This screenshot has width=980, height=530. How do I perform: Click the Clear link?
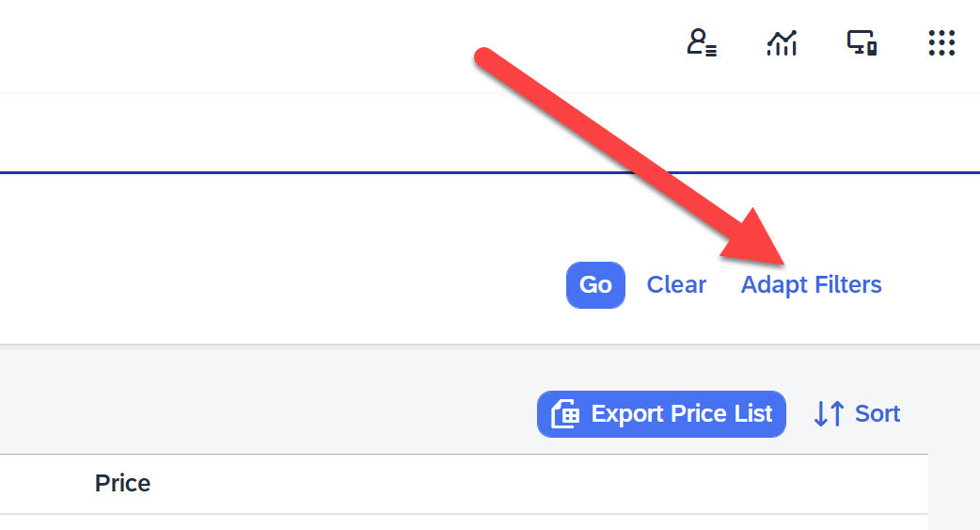676,284
